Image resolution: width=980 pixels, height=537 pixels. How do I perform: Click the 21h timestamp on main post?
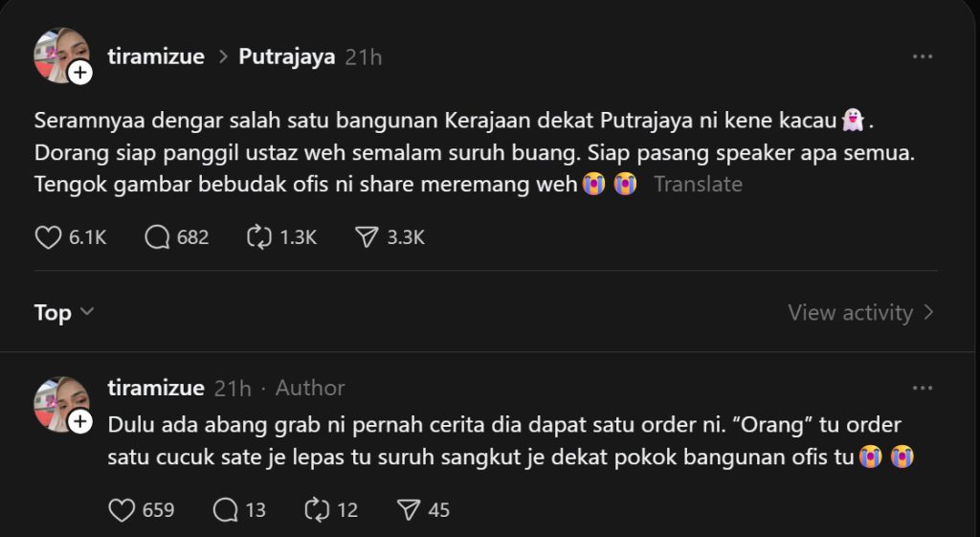click(364, 57)
